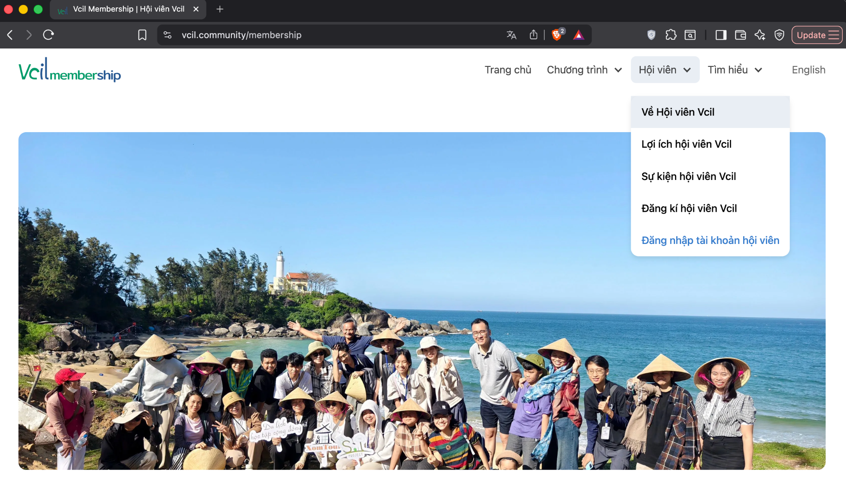Switch site language to English
The width and height of the screenshot is (846, 504).
[808, 70]
